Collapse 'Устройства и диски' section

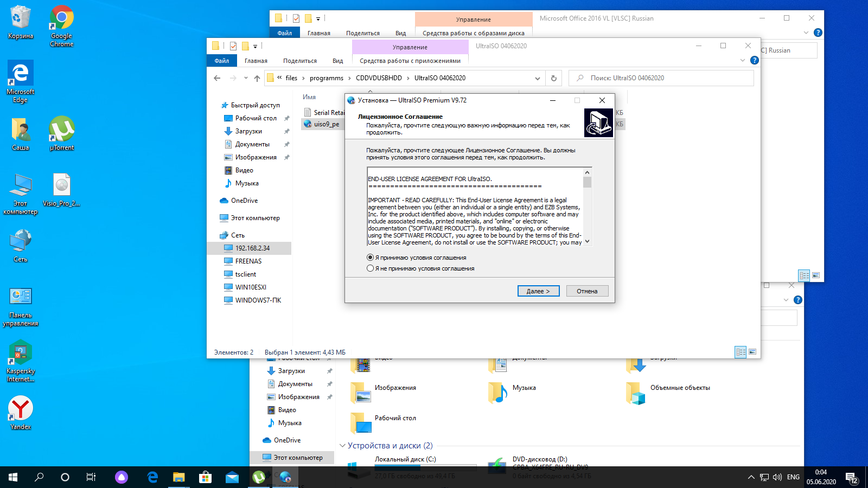(x=343, y=446)
